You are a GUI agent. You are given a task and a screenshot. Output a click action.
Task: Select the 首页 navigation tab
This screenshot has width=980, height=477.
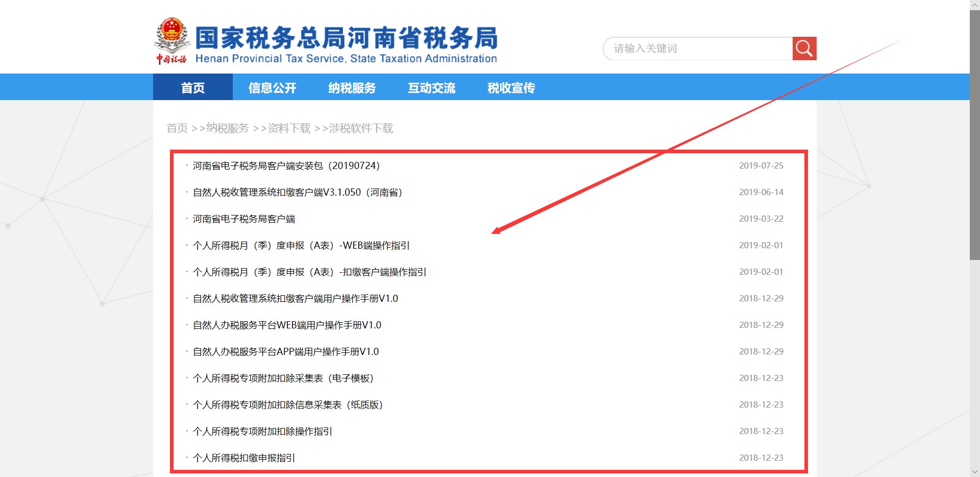pos(193,87)
